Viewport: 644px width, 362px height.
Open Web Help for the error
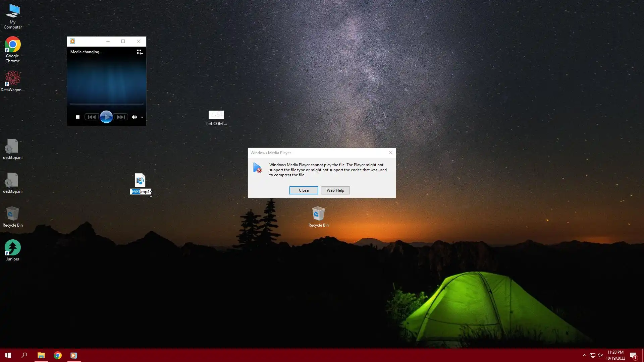[335, 190]
